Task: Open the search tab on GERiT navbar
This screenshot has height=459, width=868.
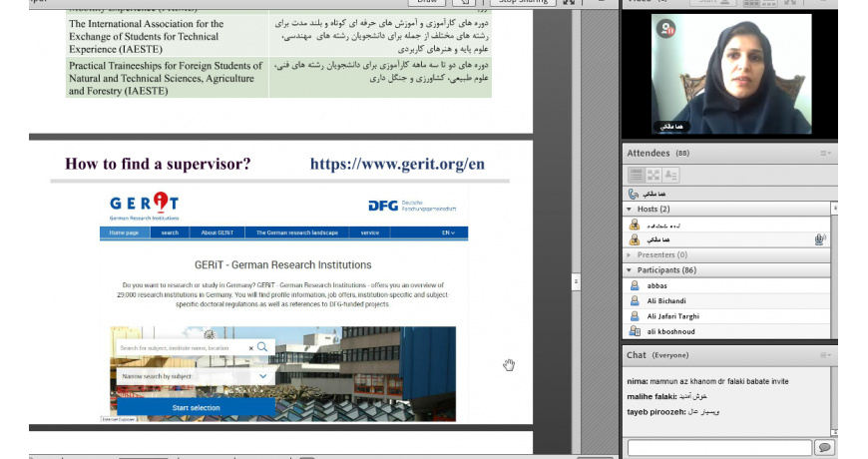Action: [x=170, y=232]
